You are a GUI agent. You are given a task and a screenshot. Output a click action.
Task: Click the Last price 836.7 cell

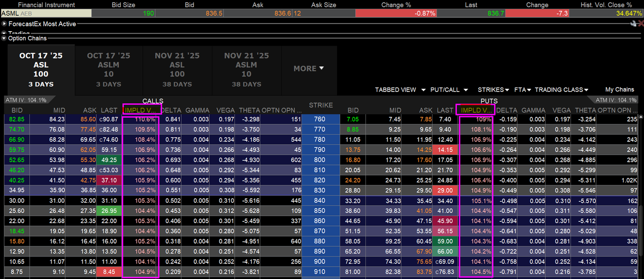[x=471, y=12]
